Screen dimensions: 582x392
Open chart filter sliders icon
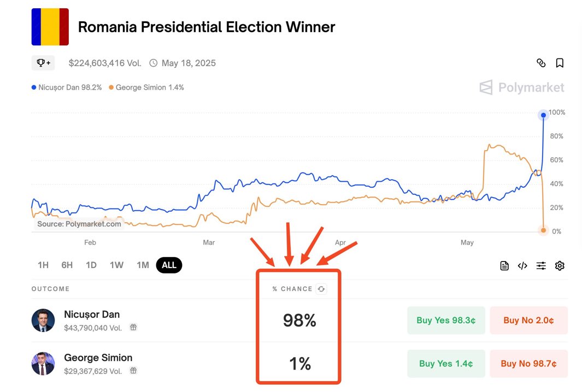[541, 266]
